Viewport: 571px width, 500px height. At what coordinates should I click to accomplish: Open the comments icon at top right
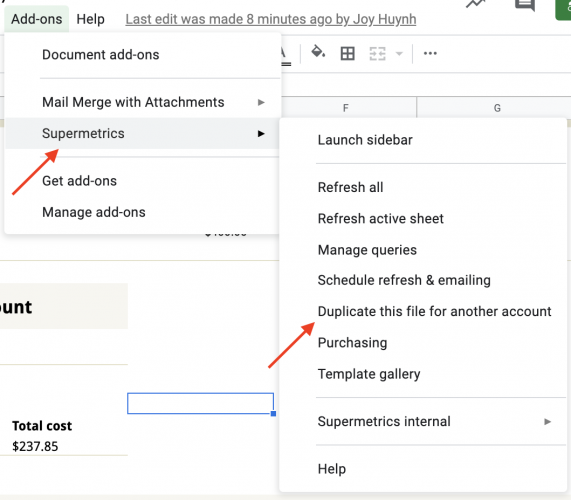[x=525, y=5]
